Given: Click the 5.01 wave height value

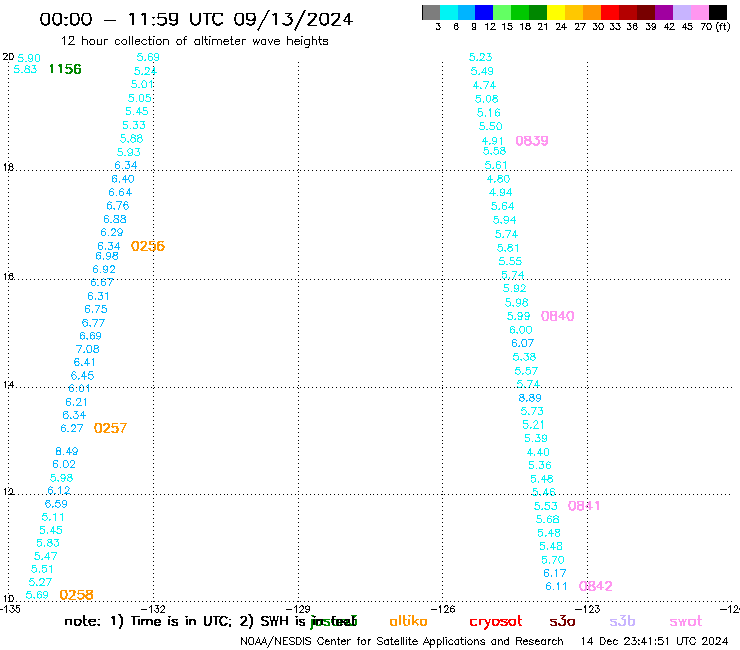Looking at the screenshot, I should [142, 84].
